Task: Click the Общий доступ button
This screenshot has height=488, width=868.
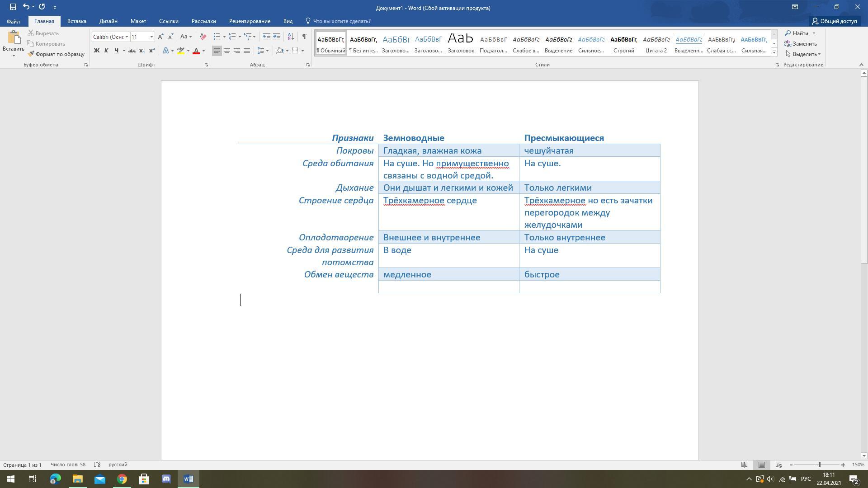Action: click(x=834, y=21)
